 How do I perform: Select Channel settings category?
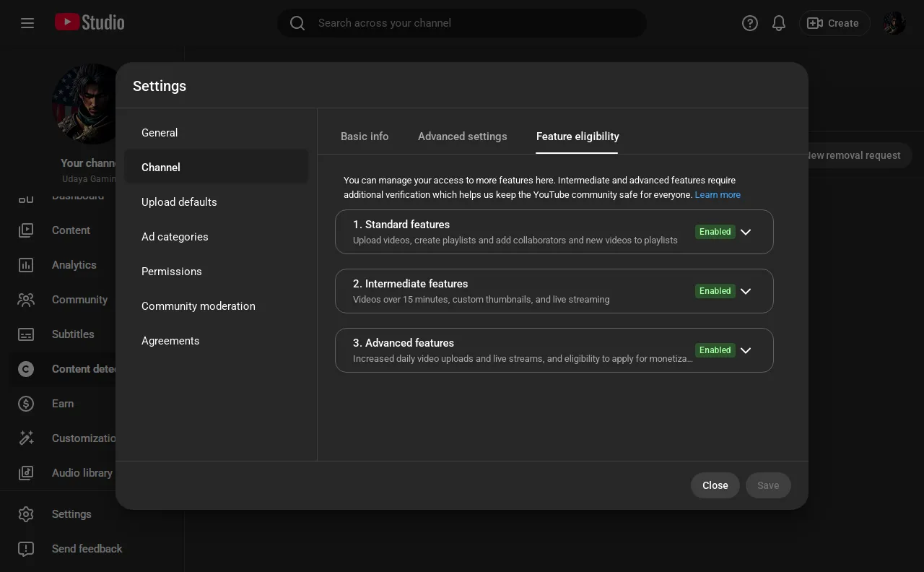(x=217, y=168)
